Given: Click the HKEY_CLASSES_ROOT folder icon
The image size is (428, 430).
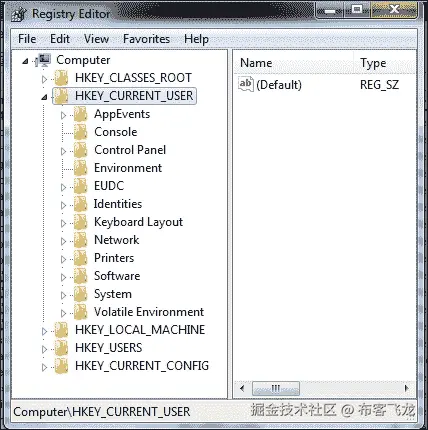Looking at the screenshot, I should tap(61, 78).
